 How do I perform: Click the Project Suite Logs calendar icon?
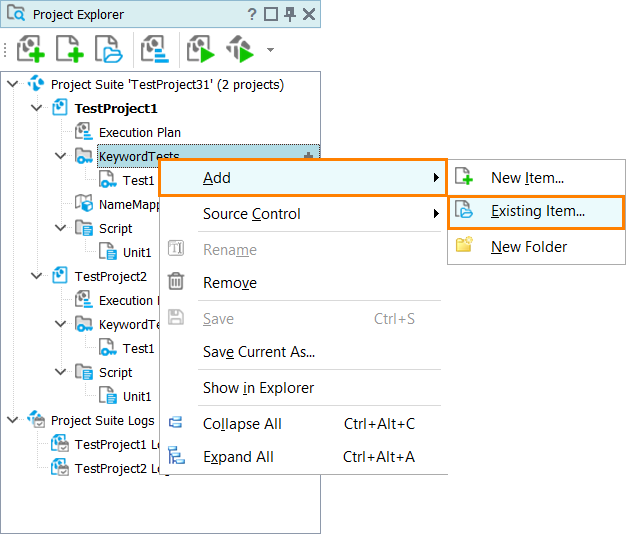tap(36, 419)
